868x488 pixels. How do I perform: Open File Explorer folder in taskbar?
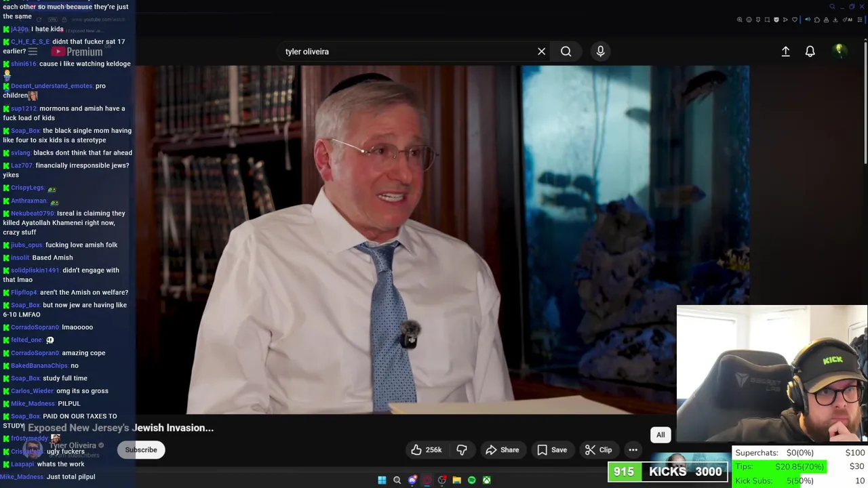456,480
